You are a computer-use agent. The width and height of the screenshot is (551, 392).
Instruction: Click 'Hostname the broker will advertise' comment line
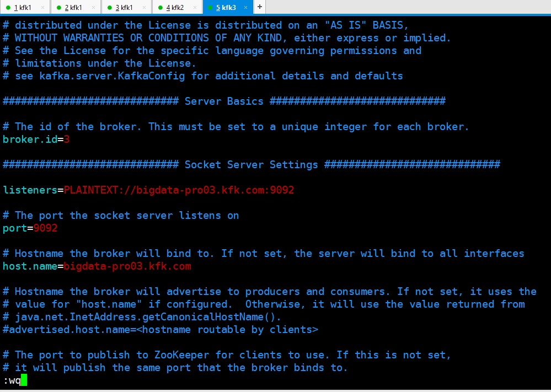pos(270,292)
